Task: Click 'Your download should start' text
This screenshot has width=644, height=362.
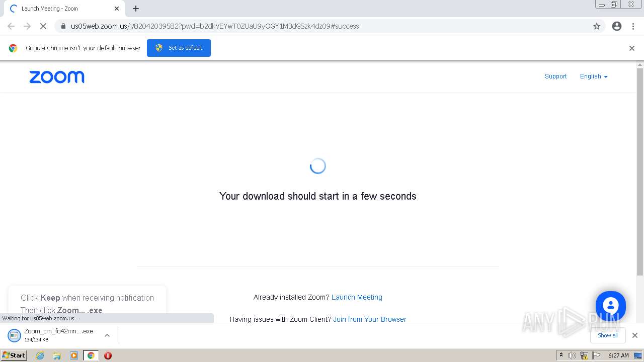Action: pyautogui.click(x=318, y=196)
